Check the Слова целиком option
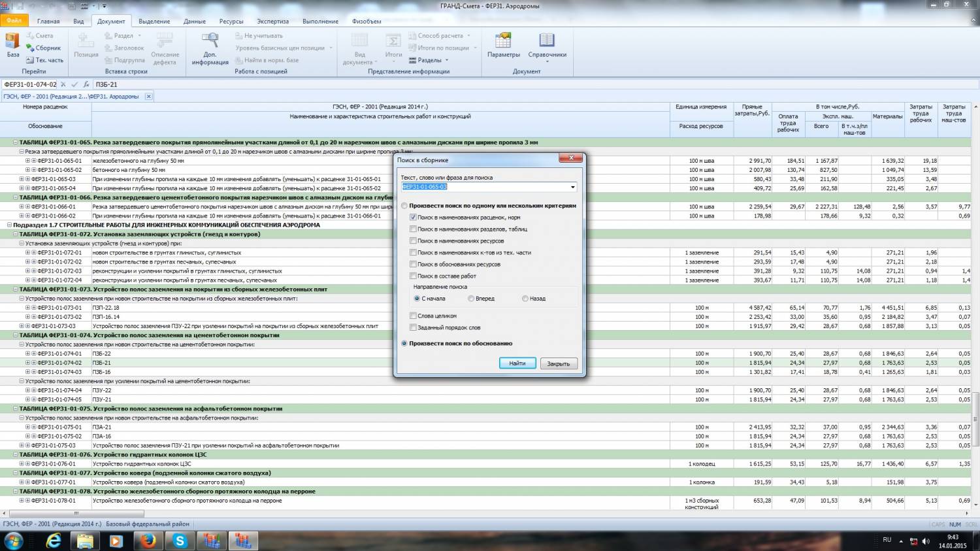 (x=413, y=316)
